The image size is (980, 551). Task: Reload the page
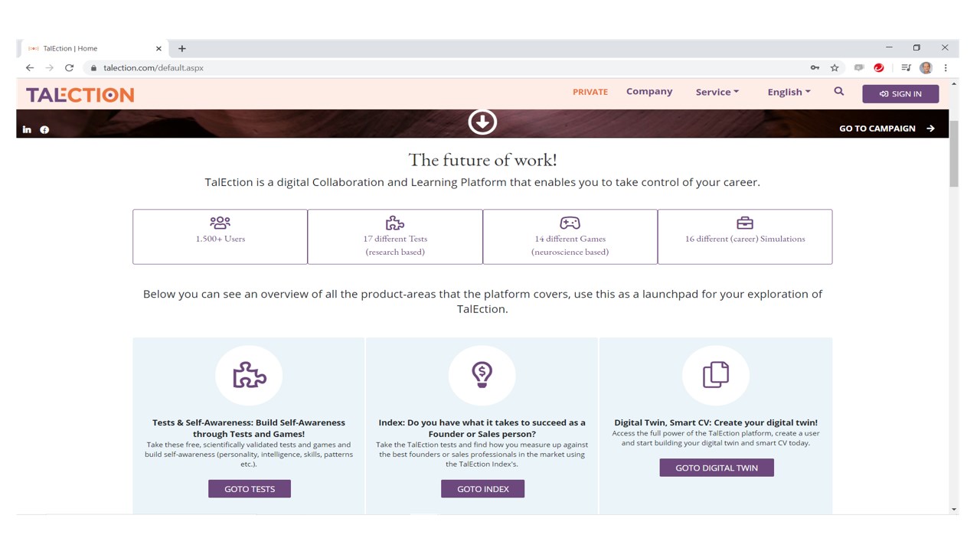(69, 68)
